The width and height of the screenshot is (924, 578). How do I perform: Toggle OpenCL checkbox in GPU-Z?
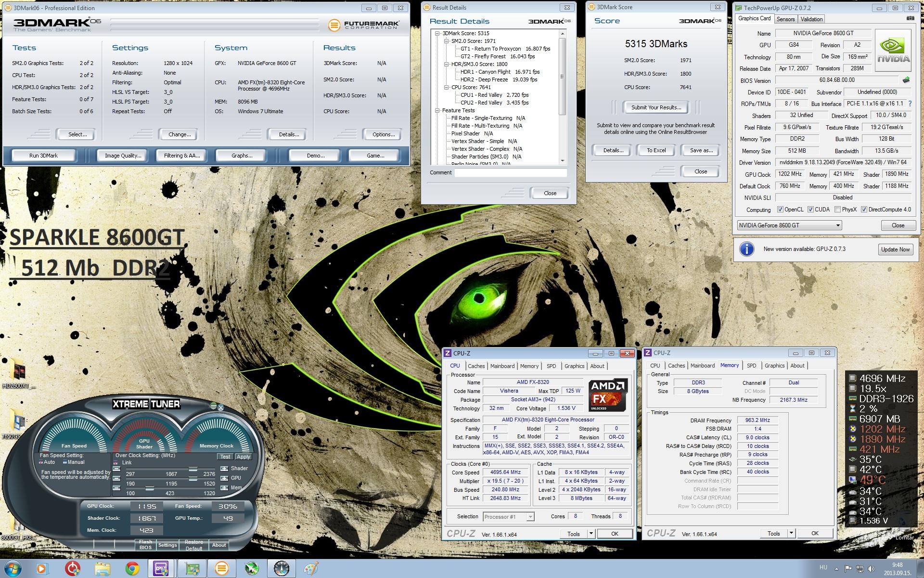coord(780,210)
